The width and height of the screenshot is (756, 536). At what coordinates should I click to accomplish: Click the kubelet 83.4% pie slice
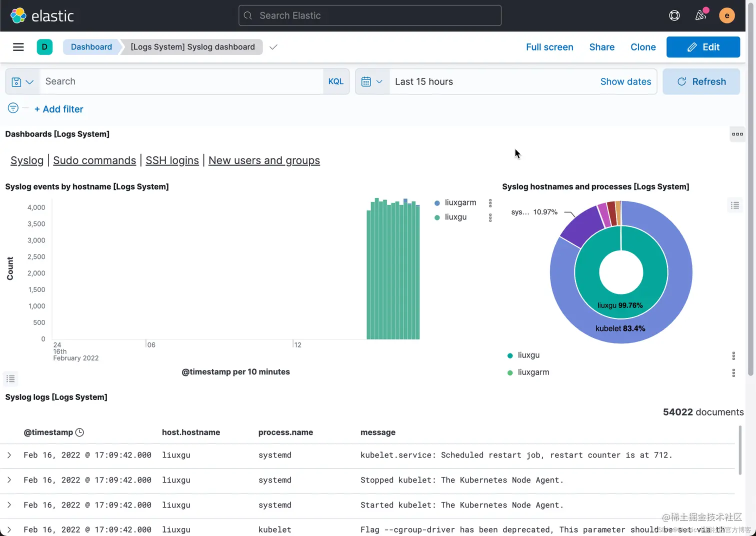pyautogui.click(x=620, y=328)
